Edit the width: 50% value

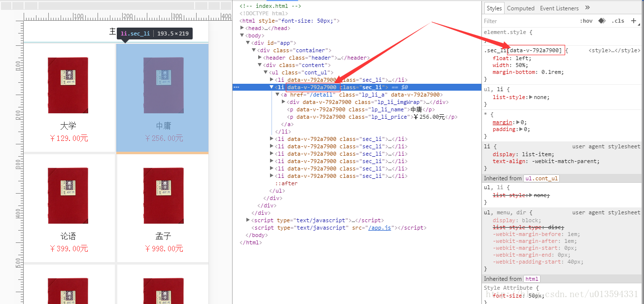[519, 65]
